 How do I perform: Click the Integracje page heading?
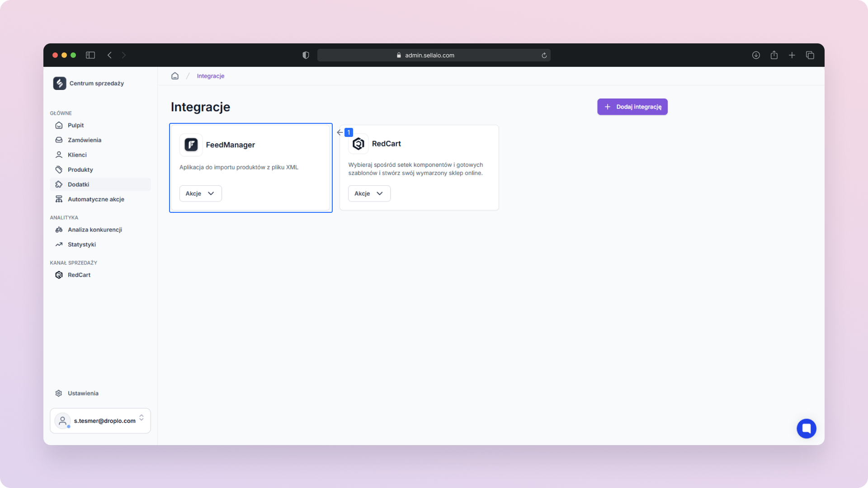click(x=201, y=107)
